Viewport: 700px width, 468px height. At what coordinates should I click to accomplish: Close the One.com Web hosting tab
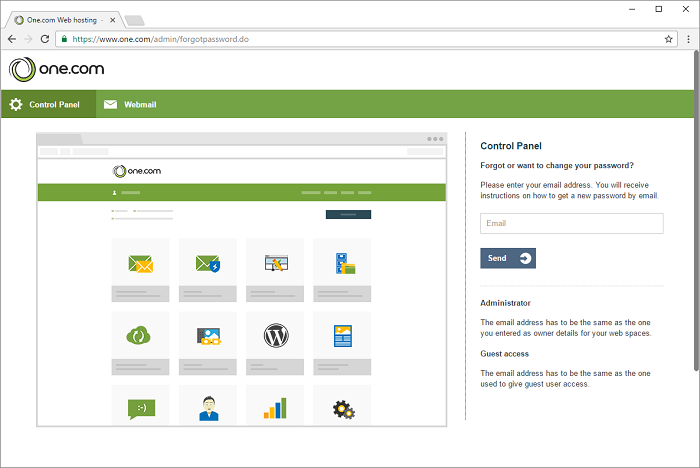pos(112,20)
